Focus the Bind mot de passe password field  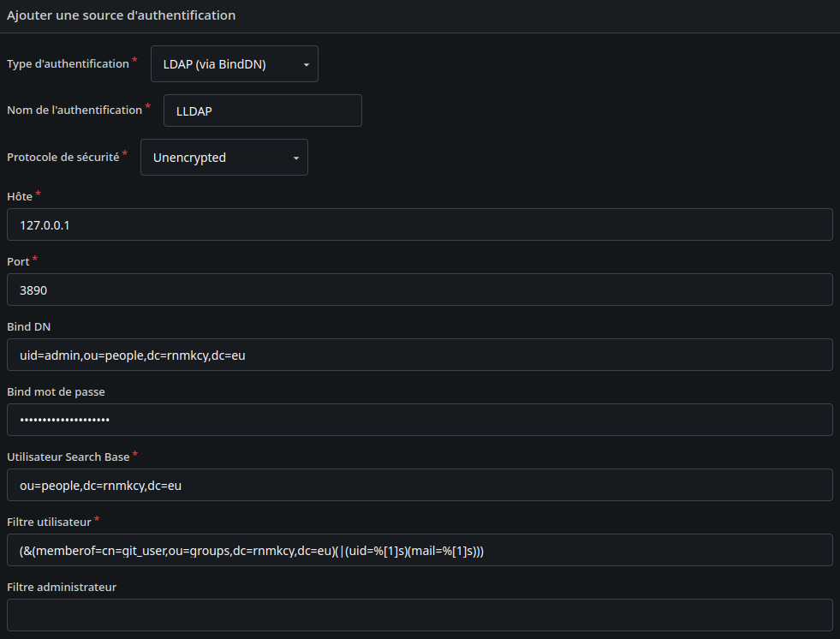pyautogui.click(x=420, y=420)
